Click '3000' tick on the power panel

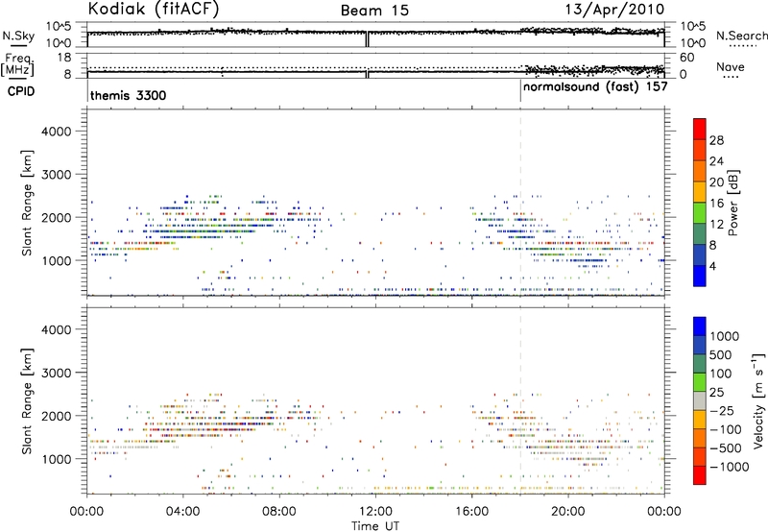click(x=56, y=175)
